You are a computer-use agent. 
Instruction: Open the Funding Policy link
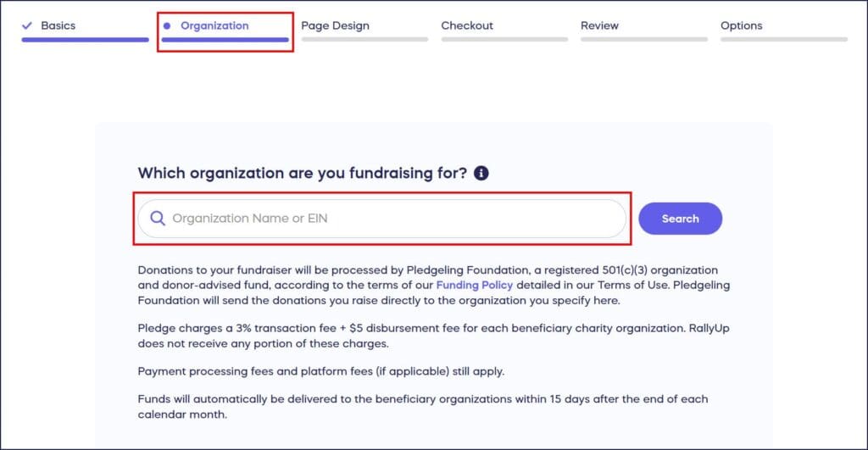(x=475, y=285)
